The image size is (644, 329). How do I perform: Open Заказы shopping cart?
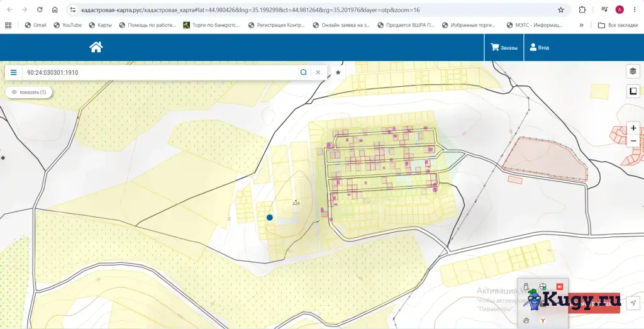coord(504,47)
